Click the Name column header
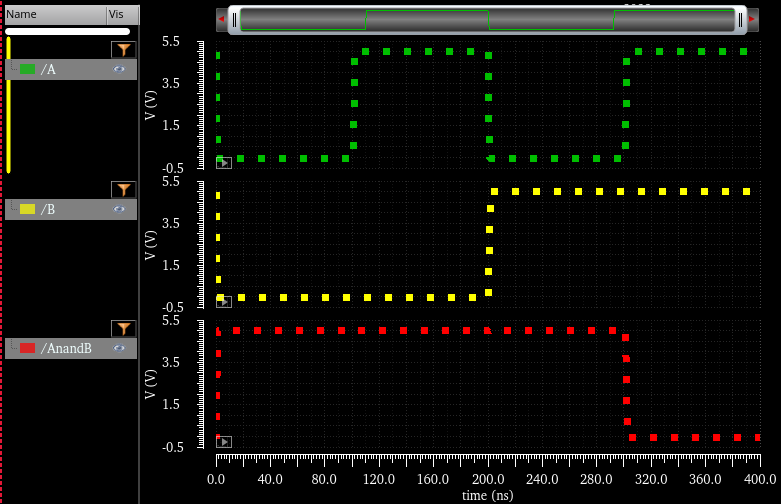 (55, 14)
